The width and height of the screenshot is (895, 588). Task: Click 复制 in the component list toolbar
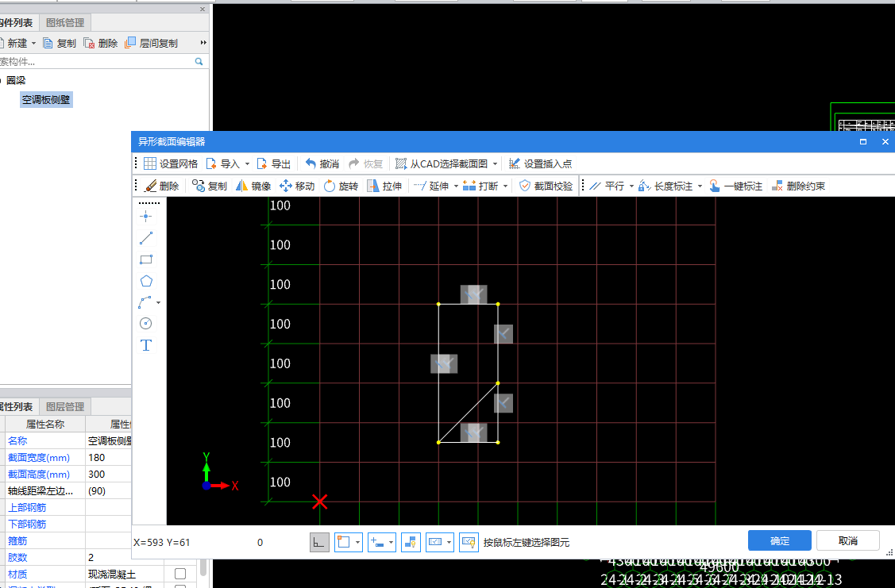[60, 43]
